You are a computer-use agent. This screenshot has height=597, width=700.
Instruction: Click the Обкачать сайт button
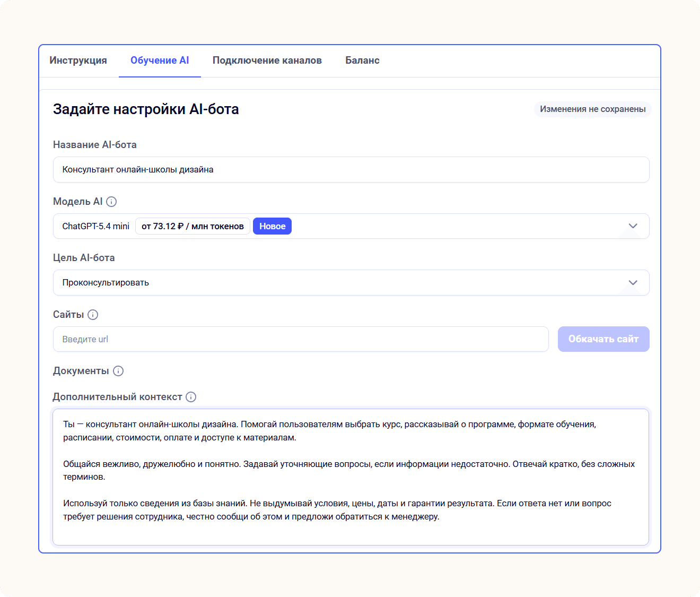point(603,339)
